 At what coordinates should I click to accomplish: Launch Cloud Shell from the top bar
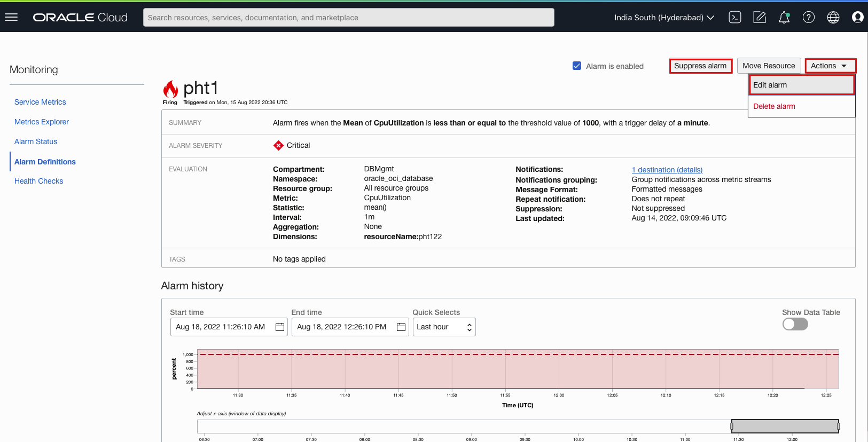pos(735,17)
